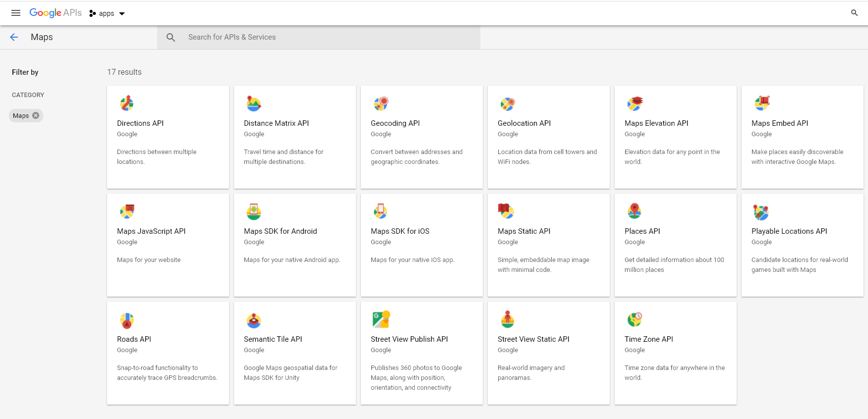
Task: Open the Playable Locations API title
Action: coord(789,231)
